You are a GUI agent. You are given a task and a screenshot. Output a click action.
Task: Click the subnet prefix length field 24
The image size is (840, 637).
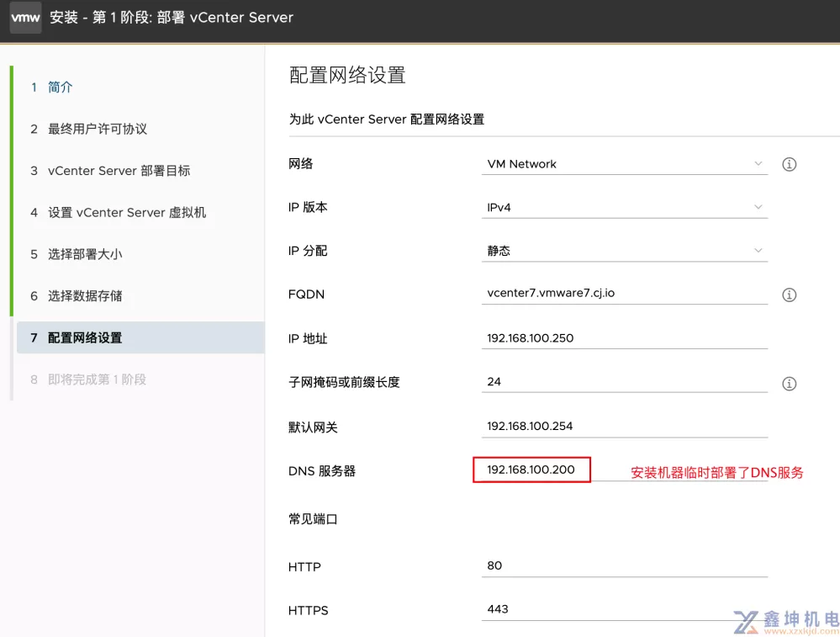click(x=624, y=382)
